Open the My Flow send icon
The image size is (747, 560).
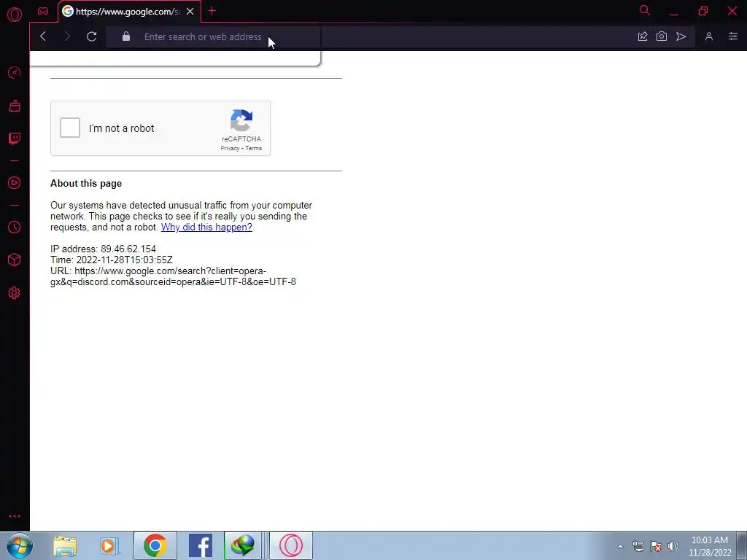(681, 36)
